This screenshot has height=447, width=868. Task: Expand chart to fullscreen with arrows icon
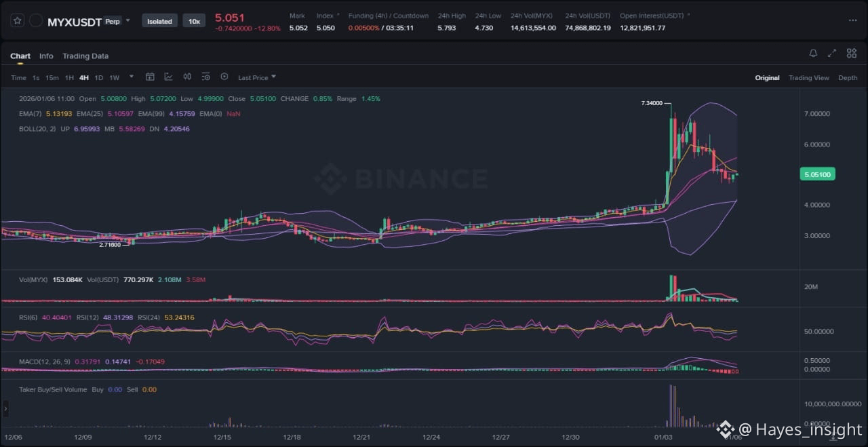[x=832, y=53]
